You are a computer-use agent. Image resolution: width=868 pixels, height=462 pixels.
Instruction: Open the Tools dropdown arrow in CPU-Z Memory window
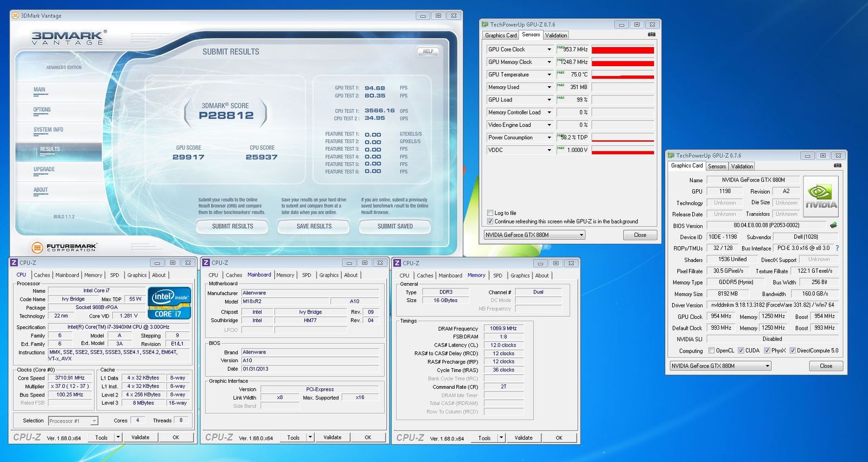[x=501, y=438]
